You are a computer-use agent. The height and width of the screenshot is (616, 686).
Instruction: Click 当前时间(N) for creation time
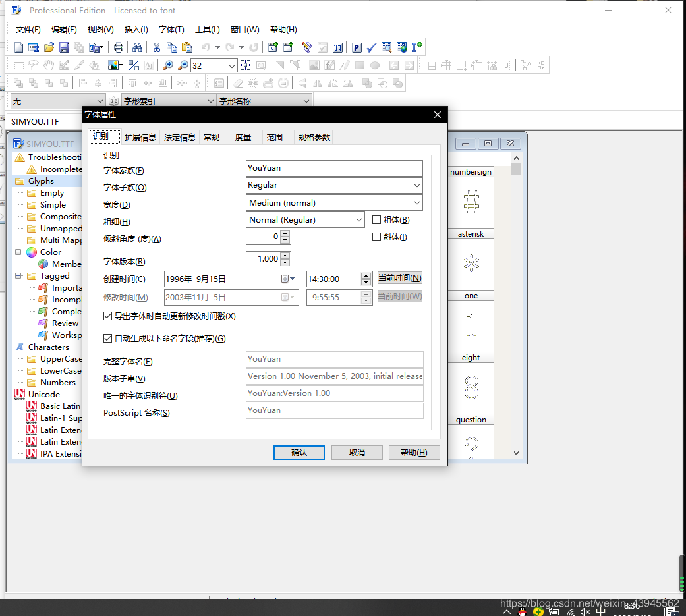point(400,278)
